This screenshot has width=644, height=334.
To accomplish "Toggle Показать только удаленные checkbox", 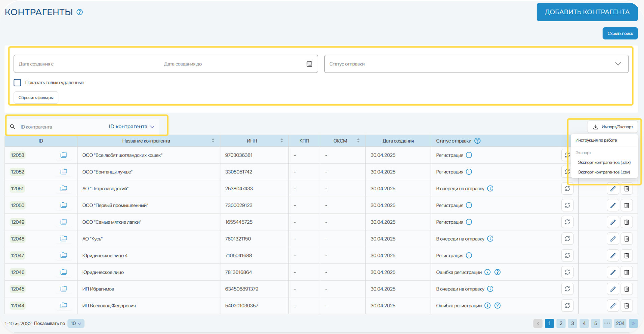I will [x=18, y=83].
